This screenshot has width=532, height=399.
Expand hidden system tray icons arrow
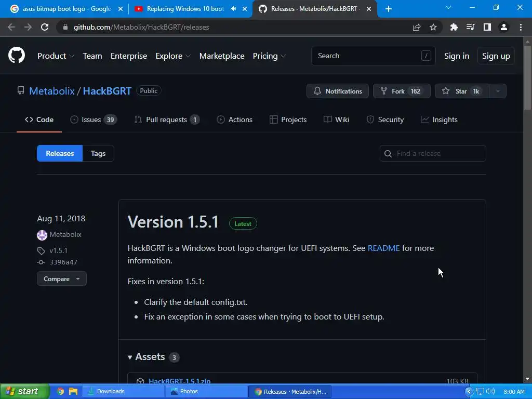[x=470, y=392]
